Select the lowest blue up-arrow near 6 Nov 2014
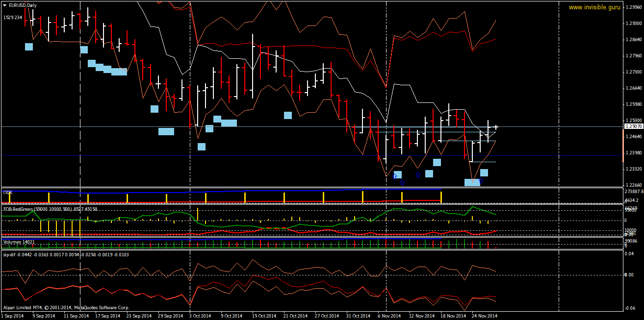Viewport: 644px width, 320px height. tap(402, 182)
